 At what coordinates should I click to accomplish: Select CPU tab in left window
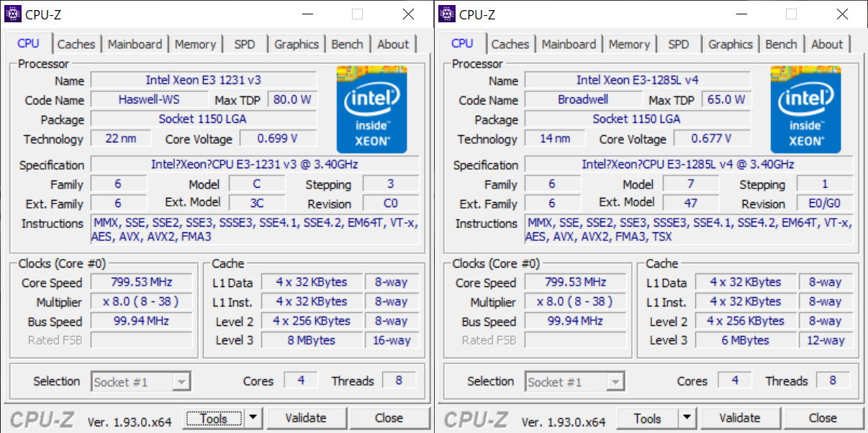(x=28, y=43)
